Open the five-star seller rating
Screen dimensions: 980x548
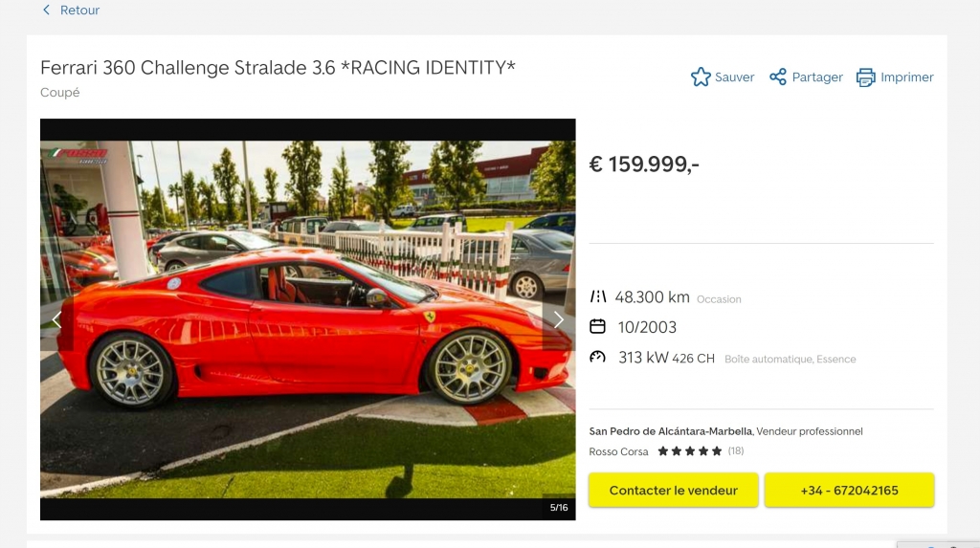(689, 451)
